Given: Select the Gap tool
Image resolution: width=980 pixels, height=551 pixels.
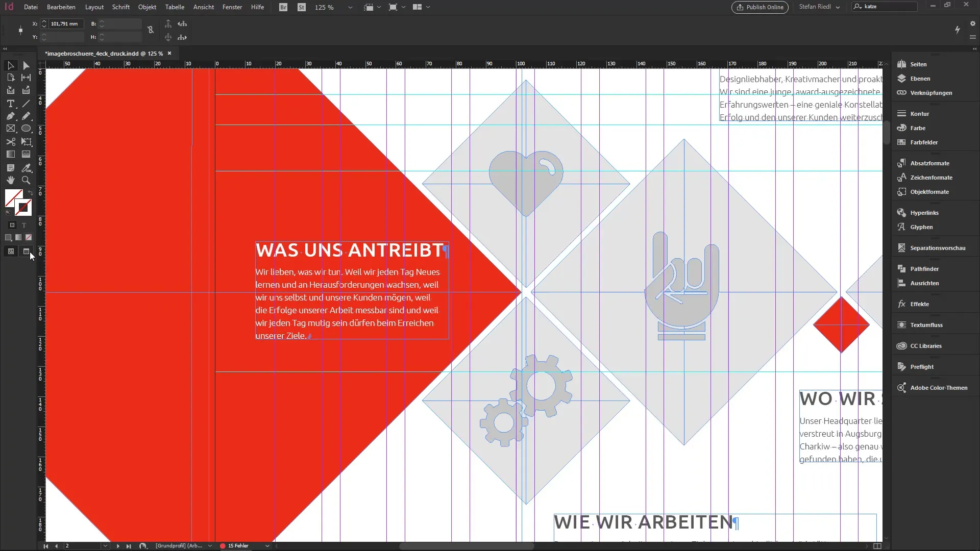Looking at the screenshot, I should coord(26,78).
